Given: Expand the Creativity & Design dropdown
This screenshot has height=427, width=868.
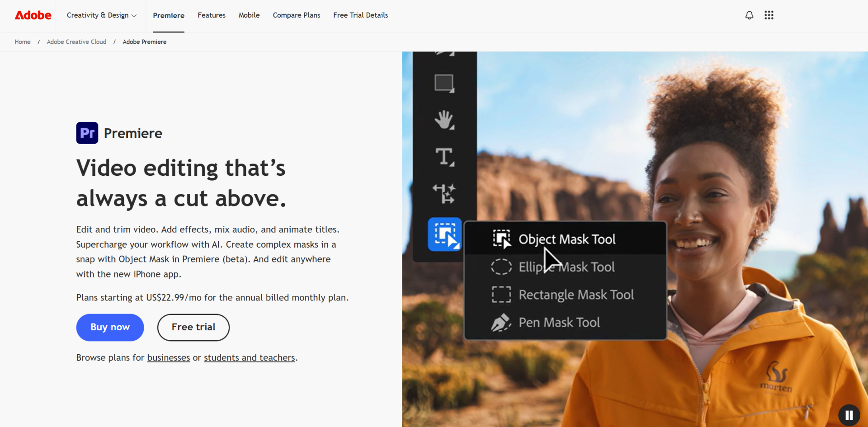Looking at the screenshot, I should point(101,15).
